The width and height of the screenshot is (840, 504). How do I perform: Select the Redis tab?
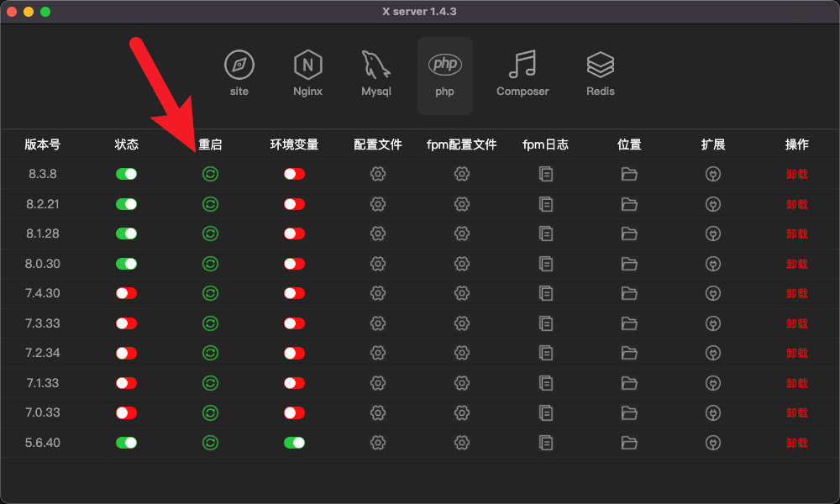click(600, 73)
